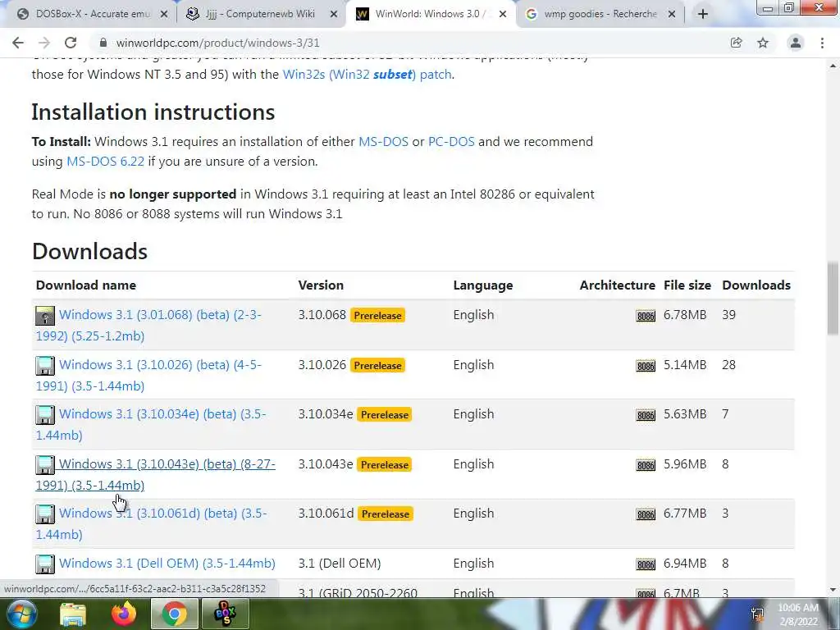Open the PC-DOS link

point(451,142)
